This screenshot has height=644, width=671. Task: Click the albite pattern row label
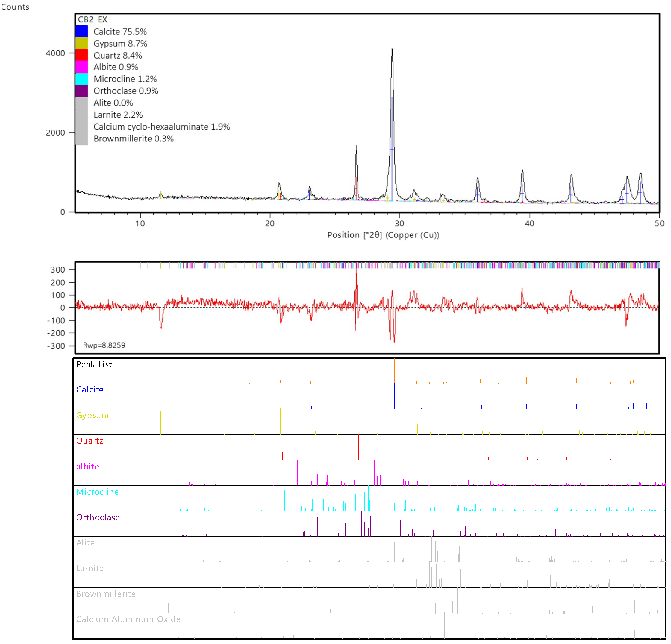tap(88, 466)
